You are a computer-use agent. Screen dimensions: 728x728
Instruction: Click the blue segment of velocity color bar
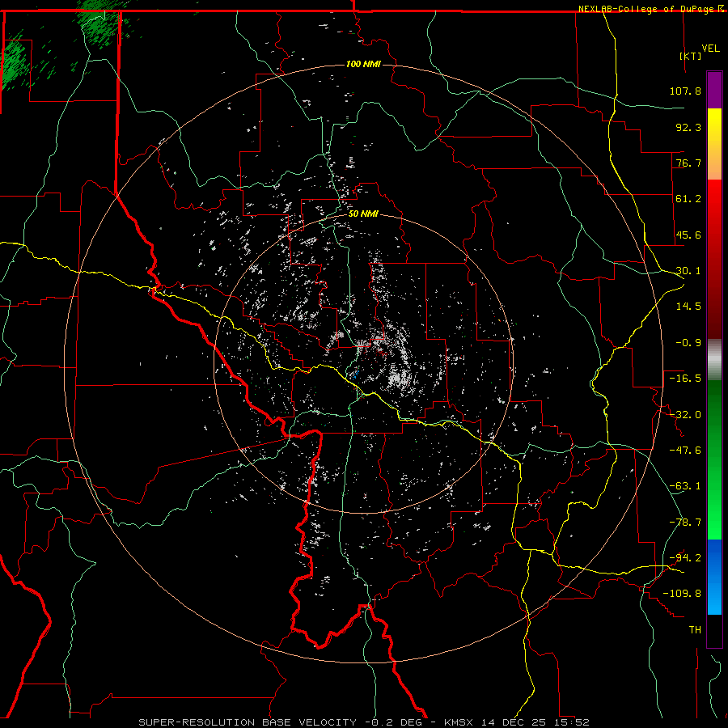tap(714, 577)
